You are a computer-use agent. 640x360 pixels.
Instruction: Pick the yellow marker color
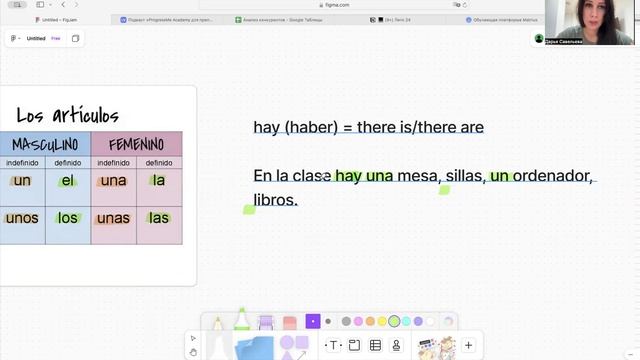click(382, 321)
